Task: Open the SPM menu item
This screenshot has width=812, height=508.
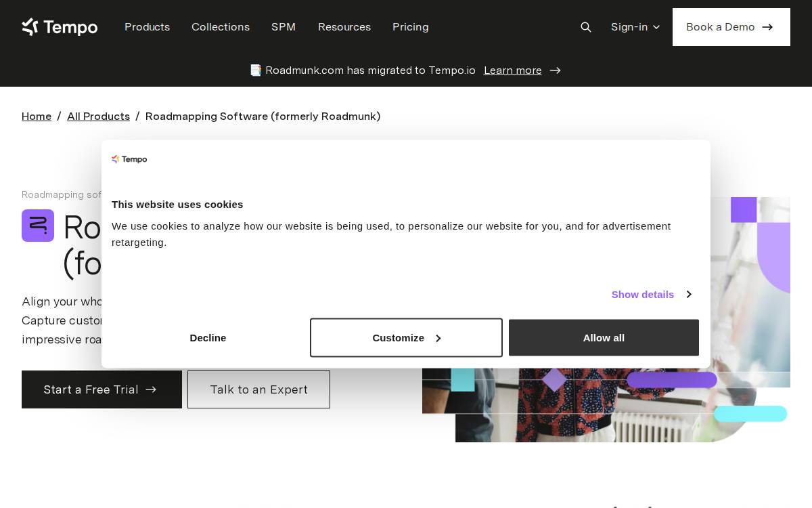Action: click(284, 27)
